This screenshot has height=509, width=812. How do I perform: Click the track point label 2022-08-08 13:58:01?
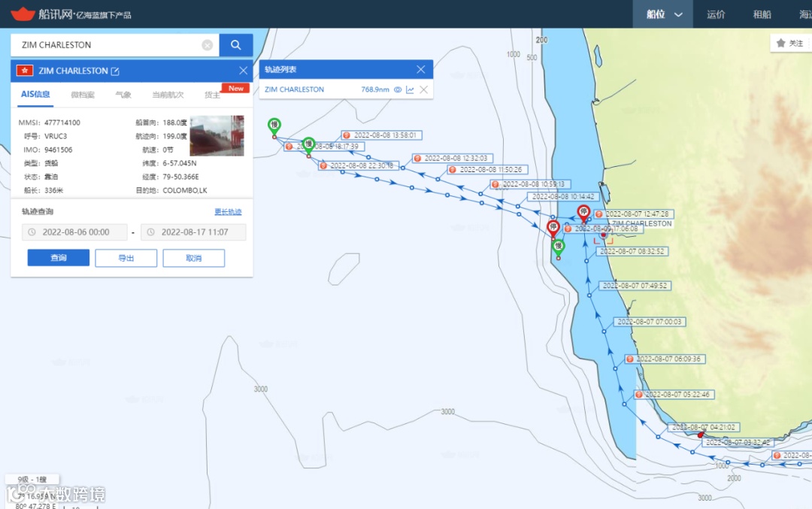(x=382, y=135)
